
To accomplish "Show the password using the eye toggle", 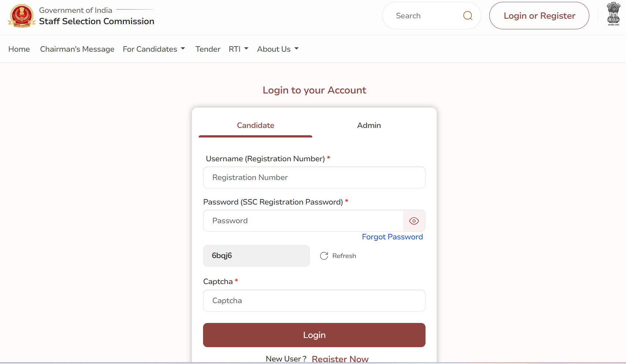I will click(x=414, y=221).
